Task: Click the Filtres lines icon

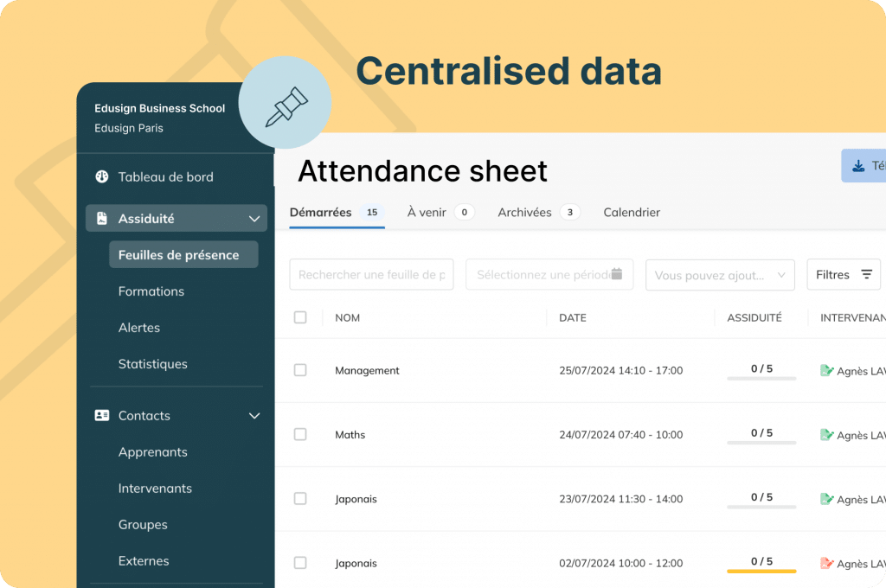Action: 866,274
